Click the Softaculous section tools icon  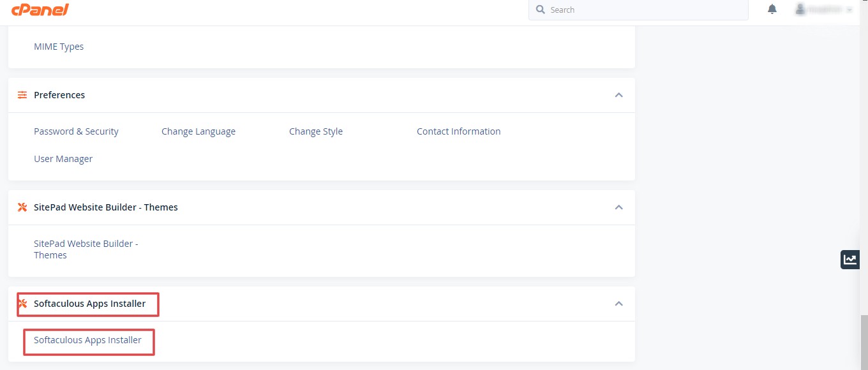pos(22,304)
